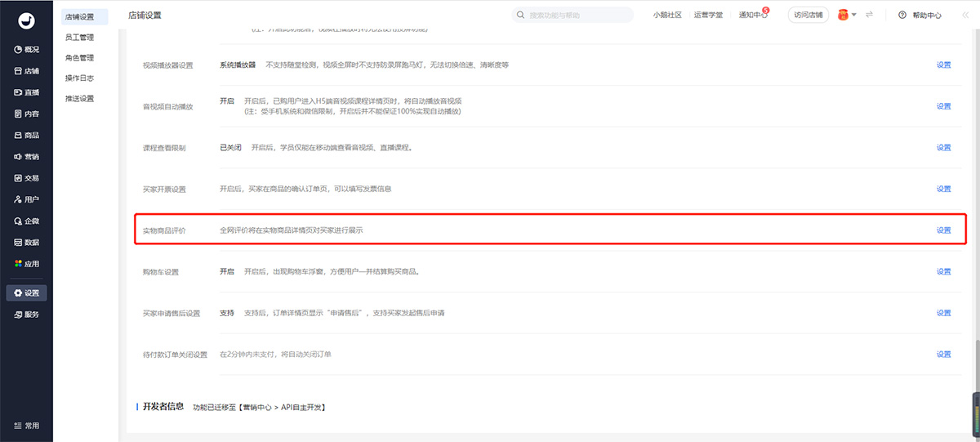Go to 直播 live section
The width and height of the screenshot is (980, 442).
tap(26, 92)
